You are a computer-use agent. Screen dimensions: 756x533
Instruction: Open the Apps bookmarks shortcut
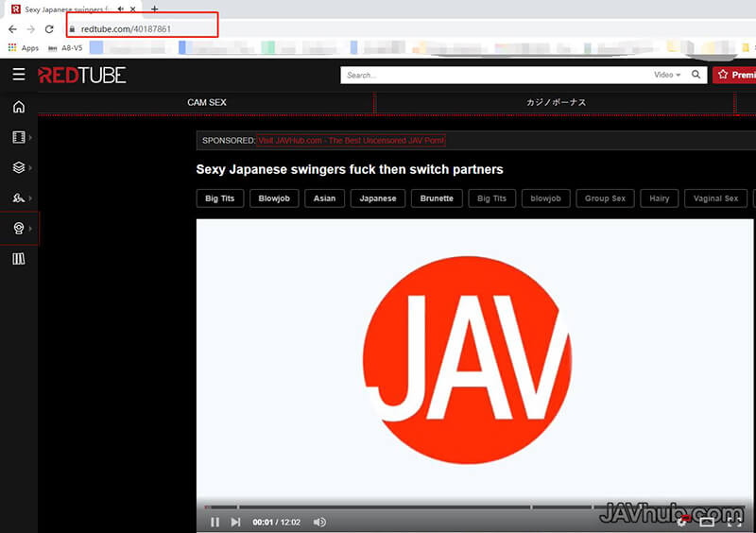click(23, 48)
